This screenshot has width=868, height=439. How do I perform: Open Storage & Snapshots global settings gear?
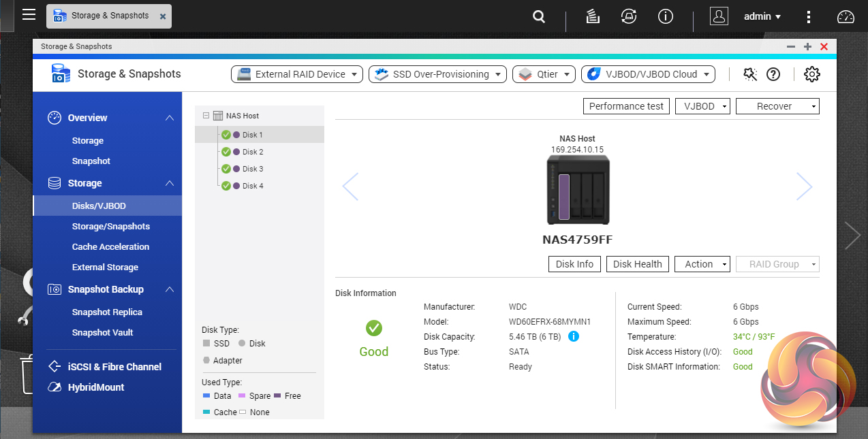click(x=811, y=74)
